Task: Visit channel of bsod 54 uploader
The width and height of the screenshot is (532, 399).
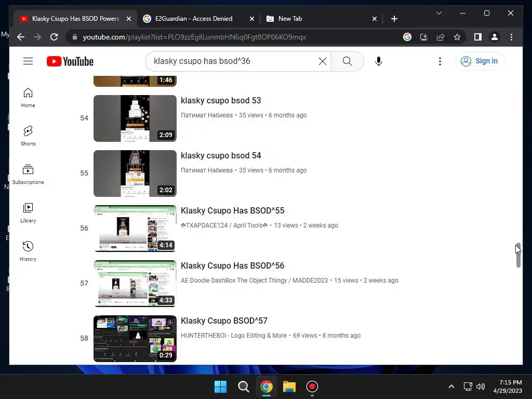Action: [x=207, y=170]
